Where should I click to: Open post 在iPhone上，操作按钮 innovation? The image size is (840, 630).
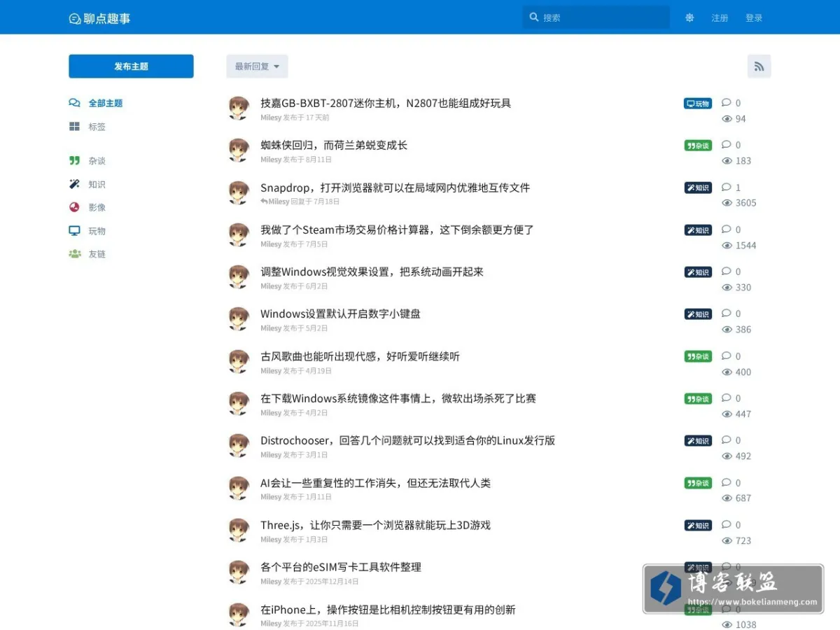coord(388,610)
